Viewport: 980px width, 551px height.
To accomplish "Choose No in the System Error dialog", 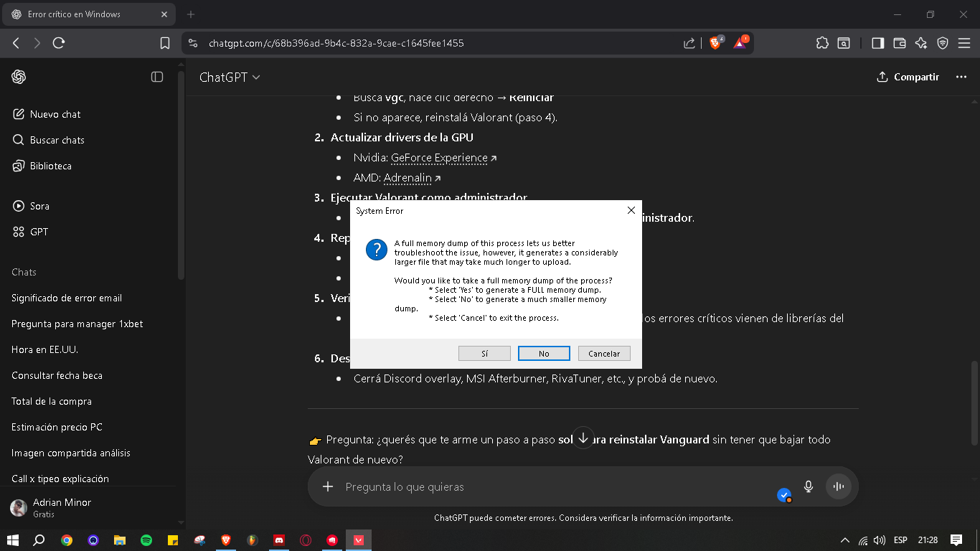I will click(x=544, y=354).
